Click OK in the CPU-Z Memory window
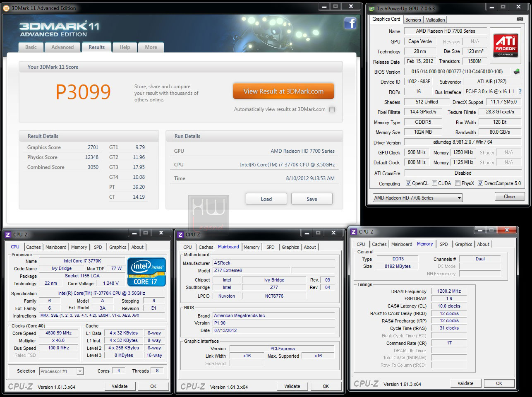The image size is (532, 397). (499, 383)
